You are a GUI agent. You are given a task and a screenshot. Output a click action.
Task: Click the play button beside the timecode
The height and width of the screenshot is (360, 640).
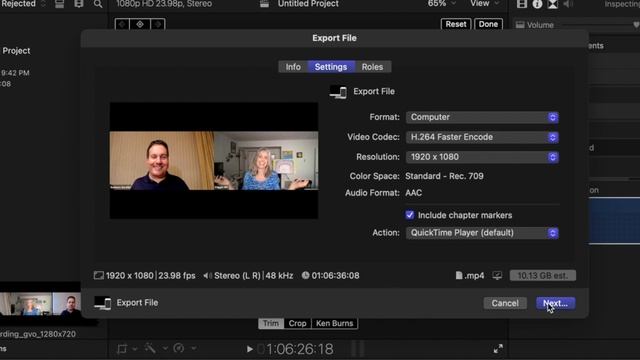[249, 349]
